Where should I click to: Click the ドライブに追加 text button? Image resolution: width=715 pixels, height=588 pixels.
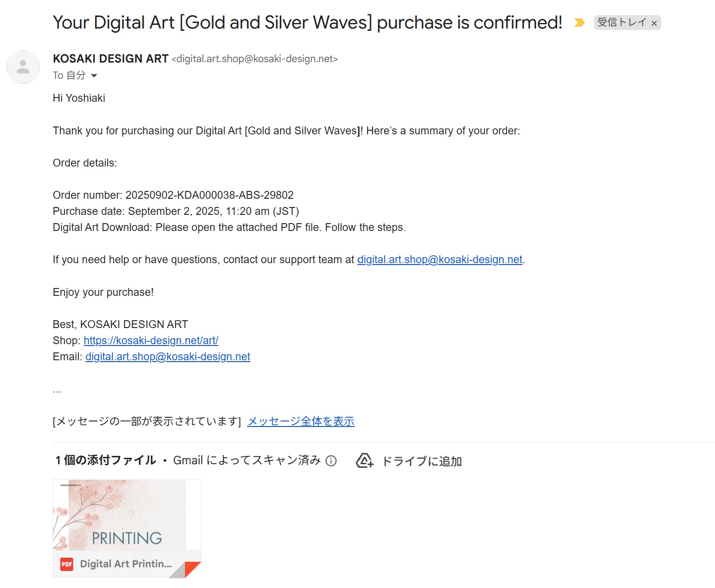pyautogui.click(x=421, y=461)
